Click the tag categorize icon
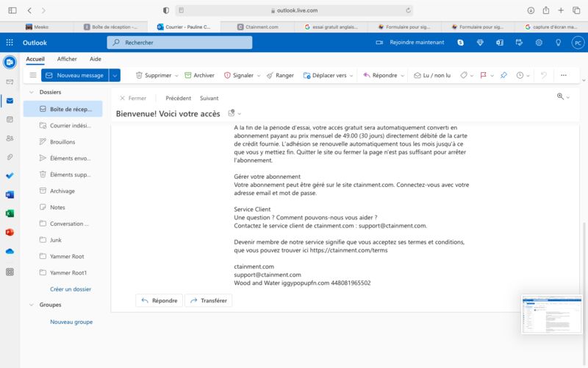588x368 pixels. [464, 75]
